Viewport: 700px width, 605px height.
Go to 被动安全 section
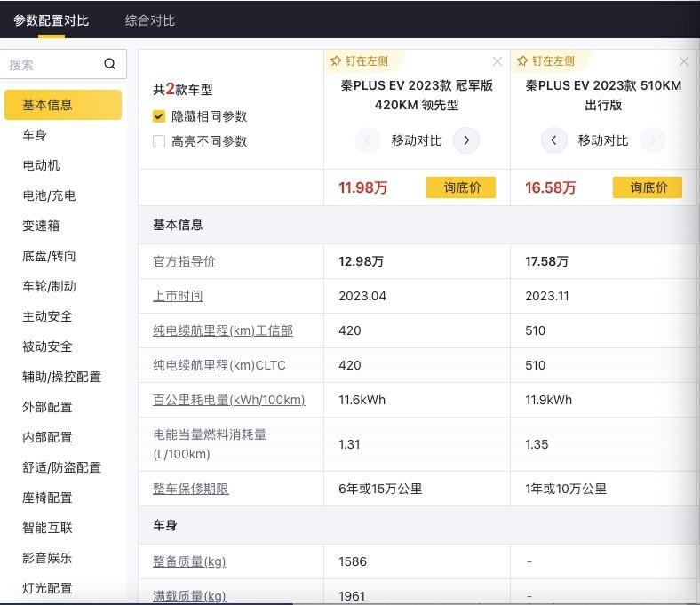click(47, 346)
